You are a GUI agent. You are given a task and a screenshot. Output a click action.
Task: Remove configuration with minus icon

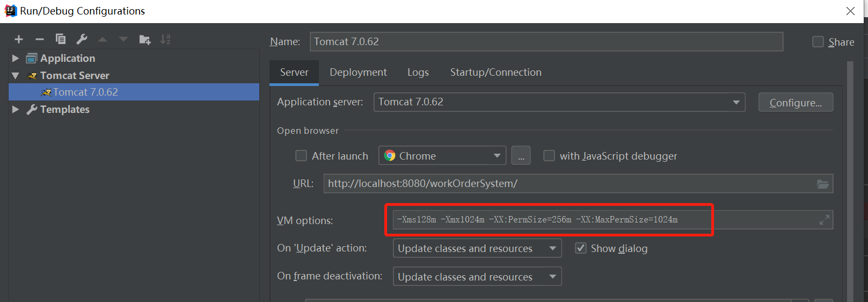coord(39,39)
